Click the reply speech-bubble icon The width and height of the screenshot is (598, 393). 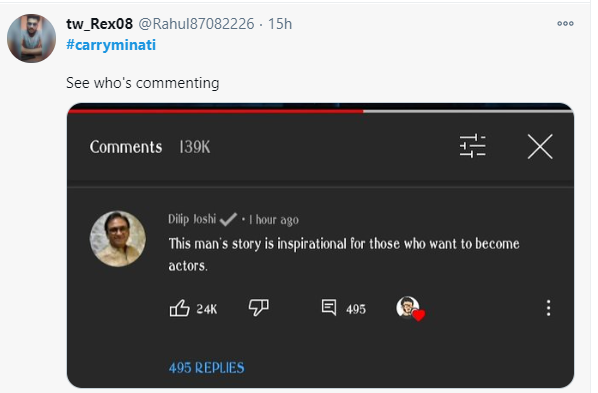tap(329, 307)
